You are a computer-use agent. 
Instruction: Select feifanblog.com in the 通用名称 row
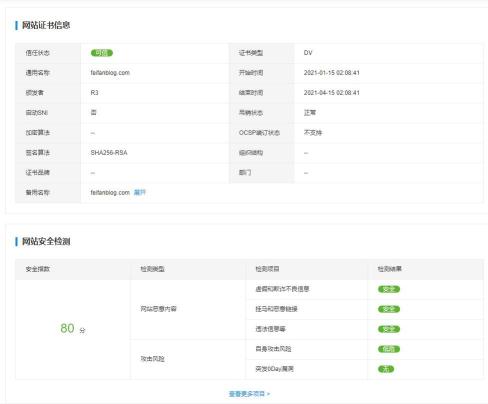pos(110,73)
